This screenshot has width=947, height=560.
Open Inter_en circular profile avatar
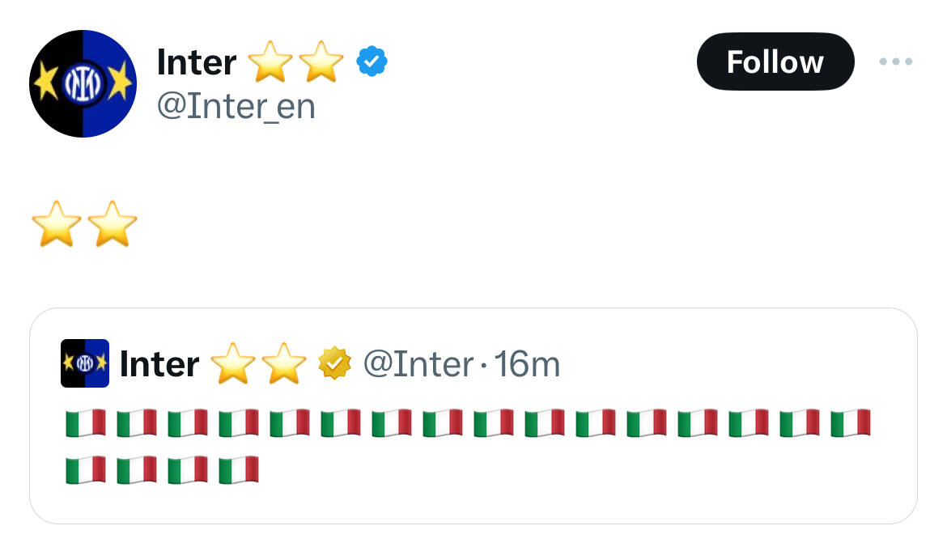[x=83, y=83]
